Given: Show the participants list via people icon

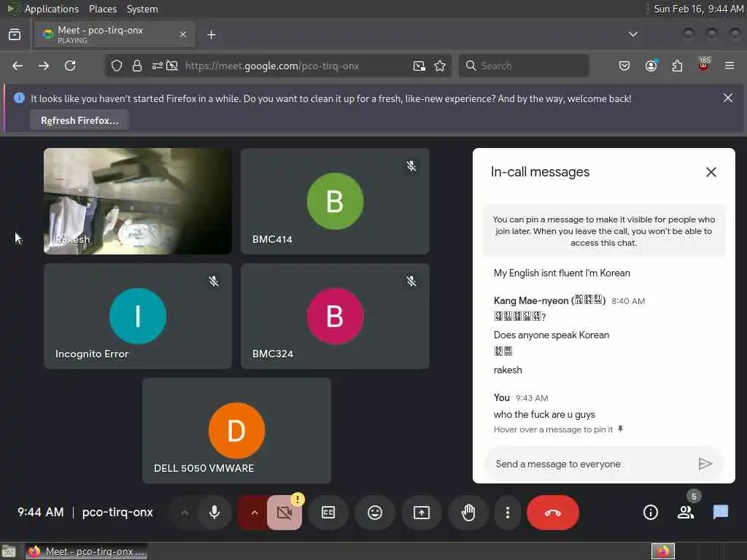Looking at the screenshot, I should click(686, 513).
